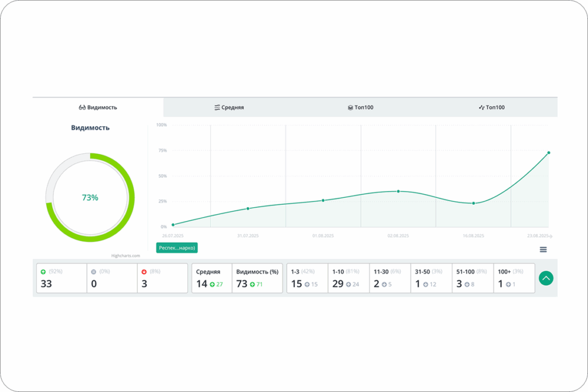Select the dropped positions count 3
The height and width of the screenshot is (392, 588).
tap(144, 284)
